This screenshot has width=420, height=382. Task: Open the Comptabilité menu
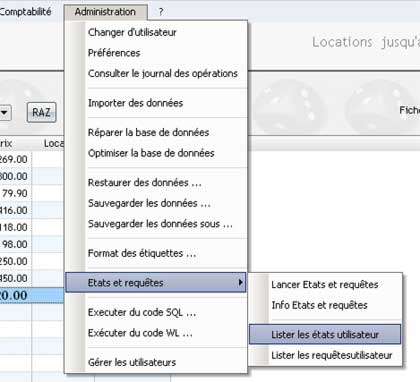25,12
